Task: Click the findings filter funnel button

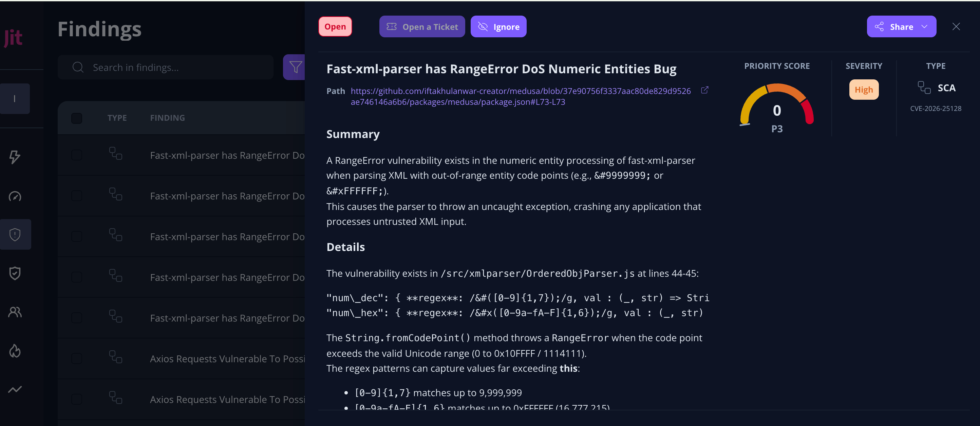Action: click(x=295, y=67)
